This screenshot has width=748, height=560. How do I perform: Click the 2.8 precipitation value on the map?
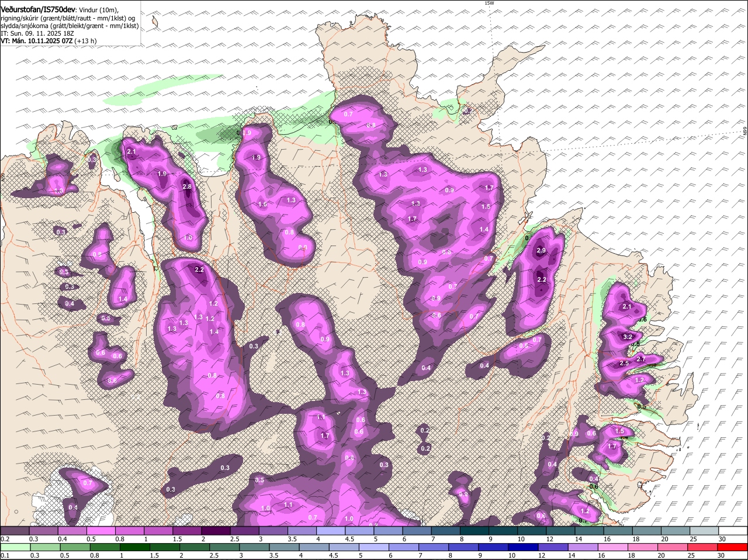point(187,186)
